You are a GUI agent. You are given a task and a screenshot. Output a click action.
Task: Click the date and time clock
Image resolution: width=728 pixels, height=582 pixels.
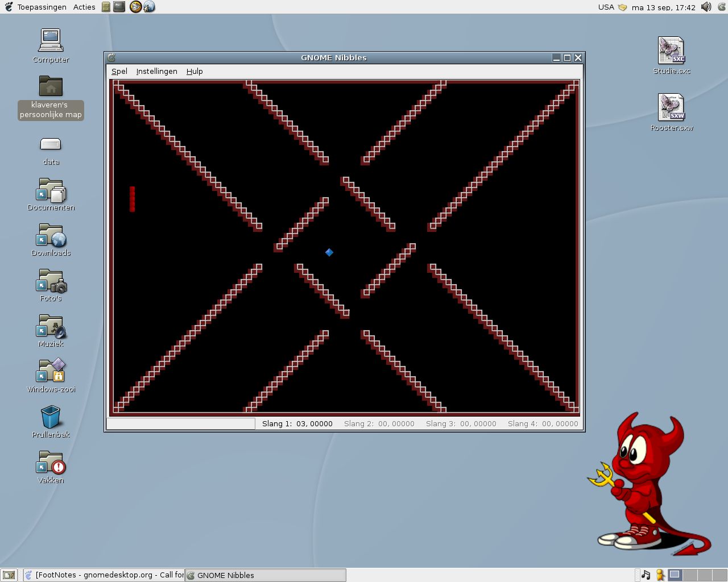click(x=663, y=7)
